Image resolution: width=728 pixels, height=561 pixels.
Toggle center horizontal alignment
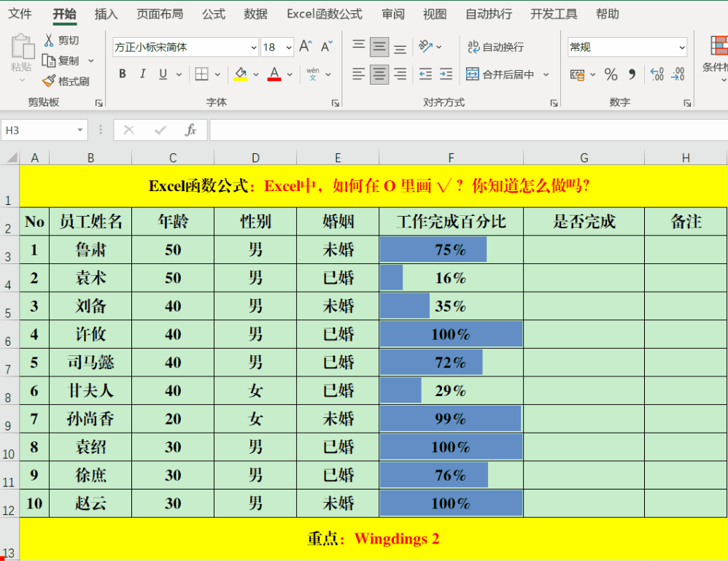coord(379,74)
